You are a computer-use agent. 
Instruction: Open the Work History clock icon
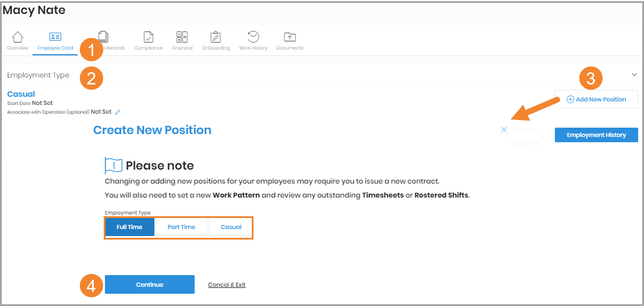[x=253, y=37]
